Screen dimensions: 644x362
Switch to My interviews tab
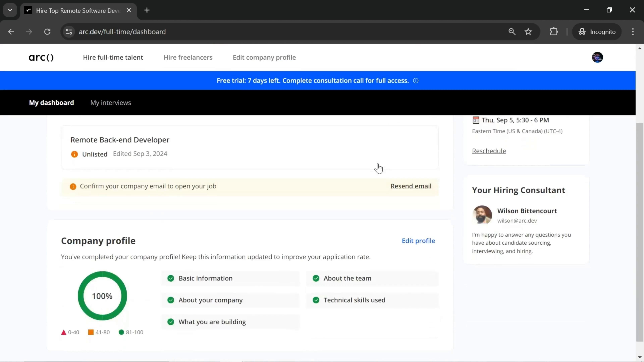pyautogui.click(x=111, y=103)
